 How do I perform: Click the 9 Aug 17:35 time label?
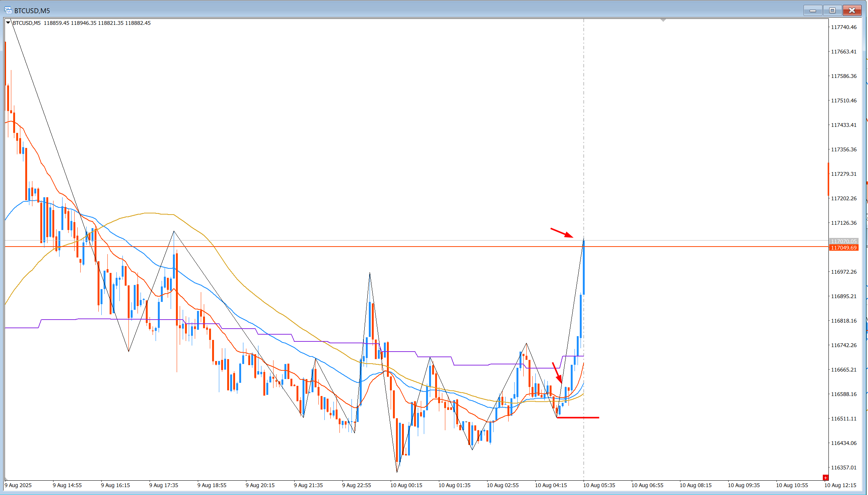(x=164, y=485)
